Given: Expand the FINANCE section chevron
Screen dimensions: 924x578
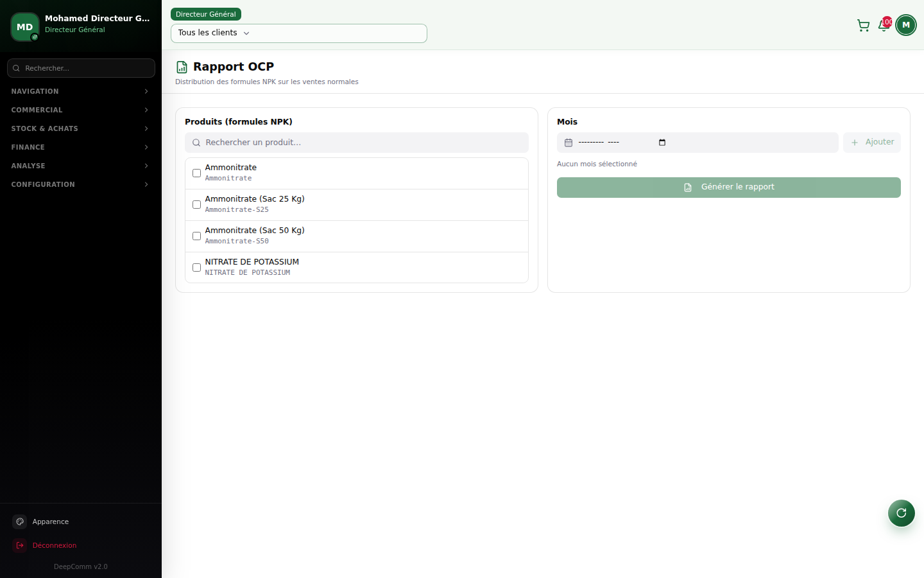Looking at the screenshot, I should click(146, 147).
